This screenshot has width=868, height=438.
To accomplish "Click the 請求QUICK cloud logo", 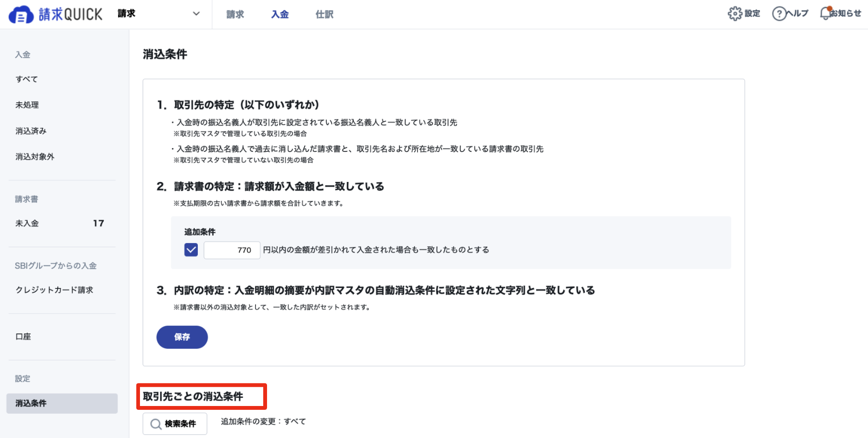I will [20, 14].
